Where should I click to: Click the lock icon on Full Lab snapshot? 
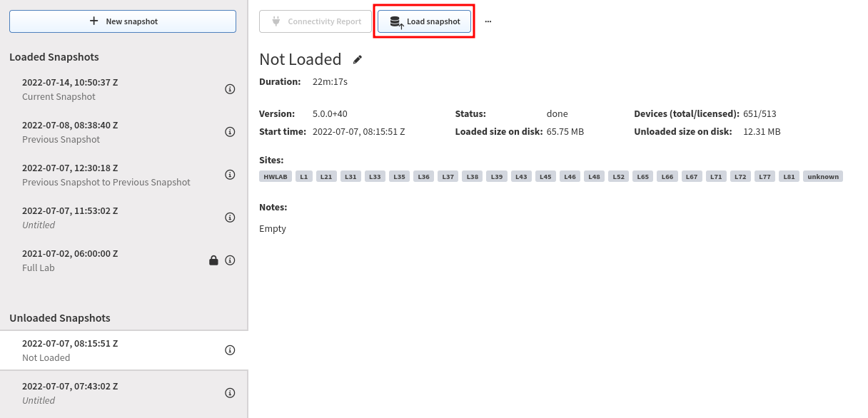(x=213, y=260)
